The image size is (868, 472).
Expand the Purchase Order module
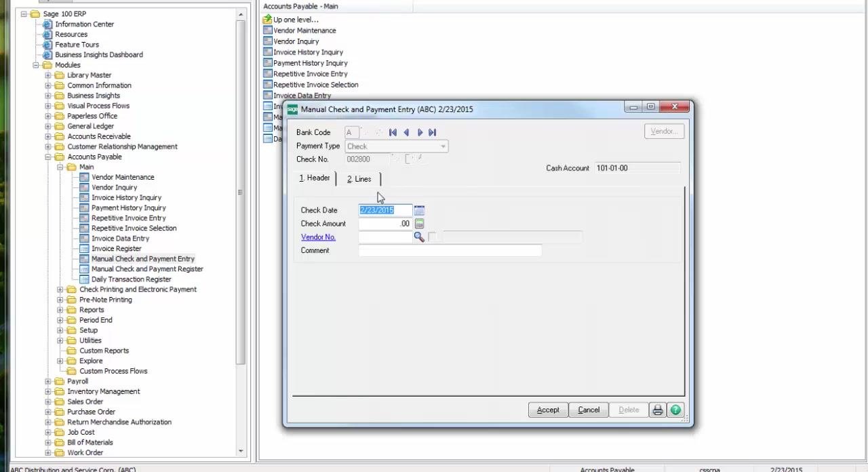48,412
